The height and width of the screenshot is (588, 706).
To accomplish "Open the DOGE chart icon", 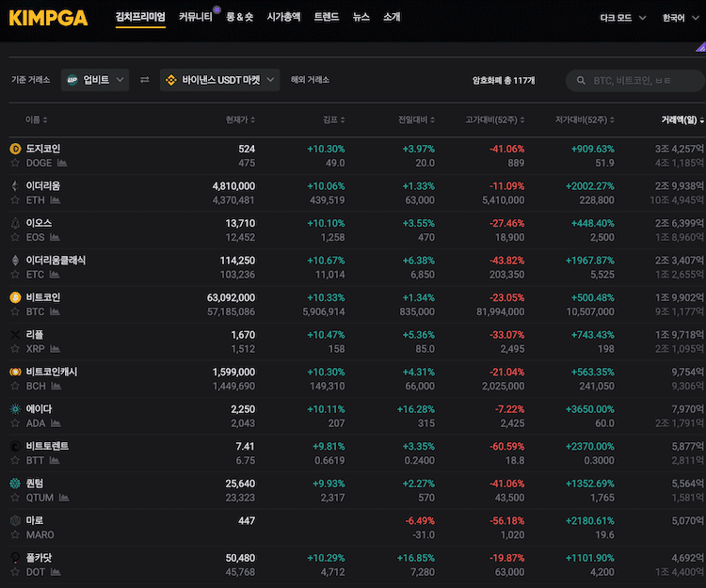I will (62, 163).
